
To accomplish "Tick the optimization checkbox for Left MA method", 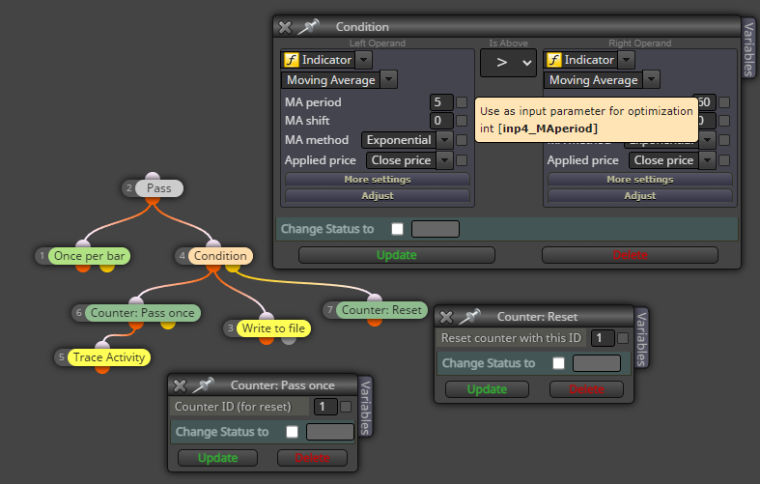I will [461, 140].
